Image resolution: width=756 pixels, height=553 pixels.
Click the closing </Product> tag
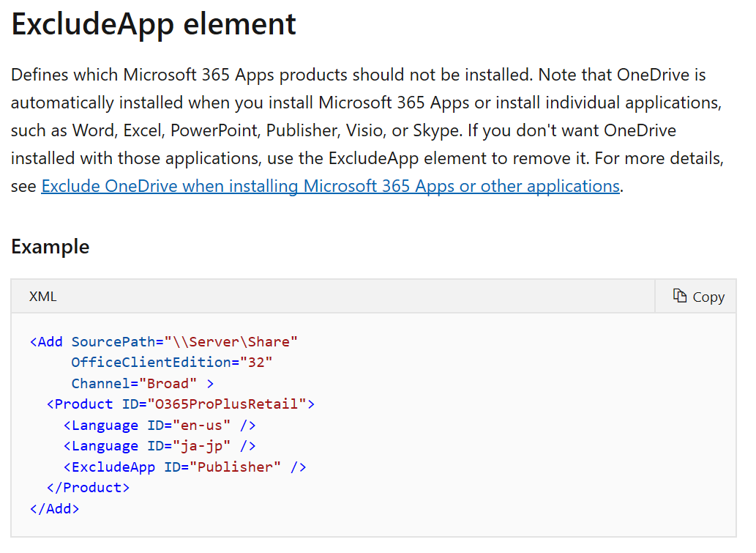(x=89, y=488)
